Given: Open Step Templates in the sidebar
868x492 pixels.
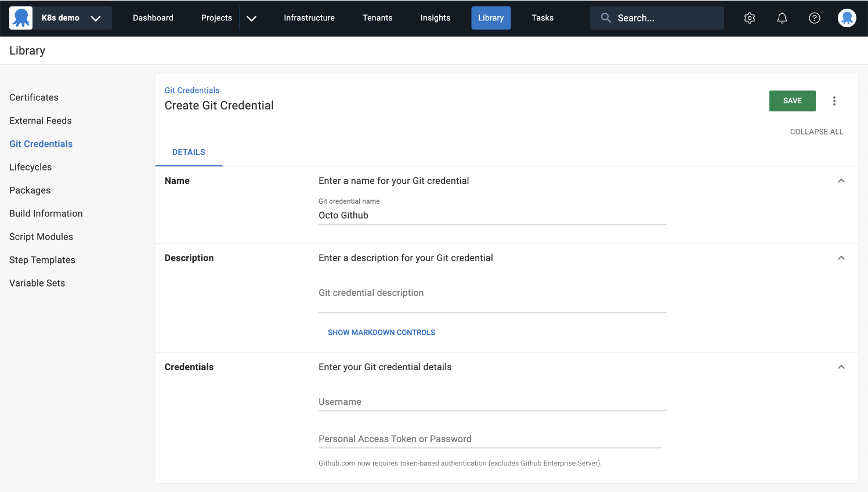Looking at the screenshot, I should [x=42, y=259].
